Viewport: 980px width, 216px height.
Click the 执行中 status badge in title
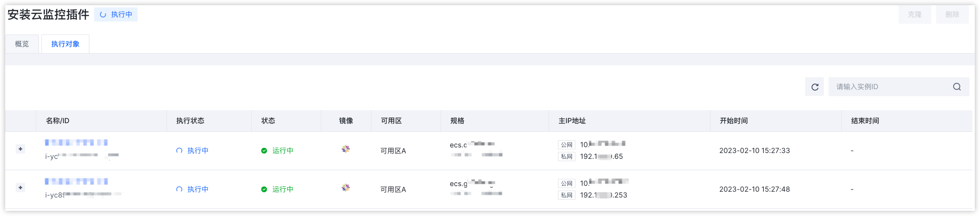[x=116, y=15]
